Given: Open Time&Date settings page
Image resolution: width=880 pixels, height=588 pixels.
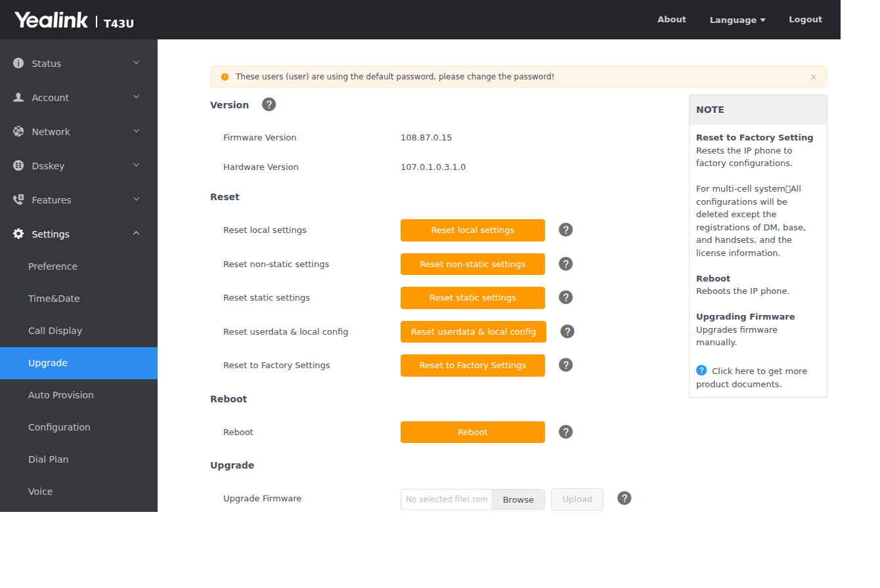Looking at the screenshot, I should click(x=79, y=299).
